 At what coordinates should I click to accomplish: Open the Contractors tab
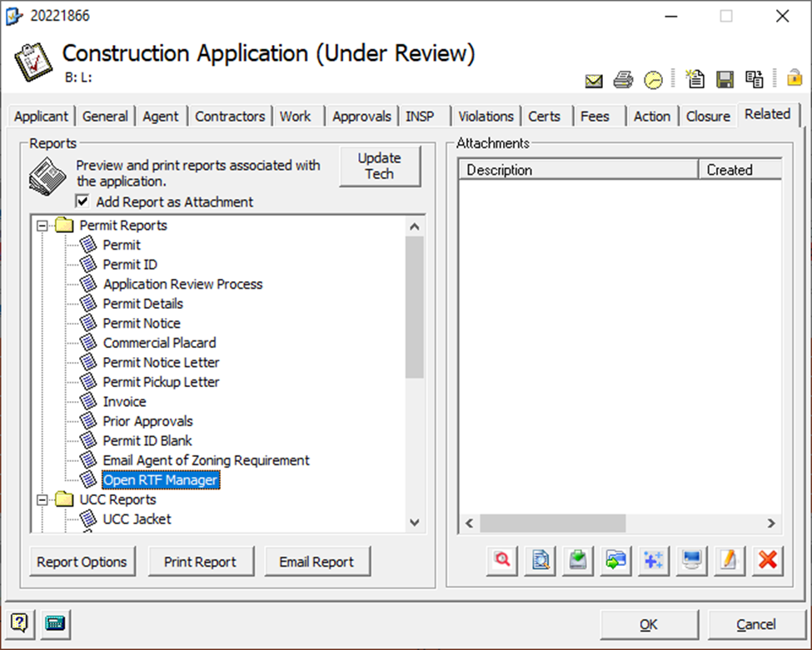(x=230, y=117)
